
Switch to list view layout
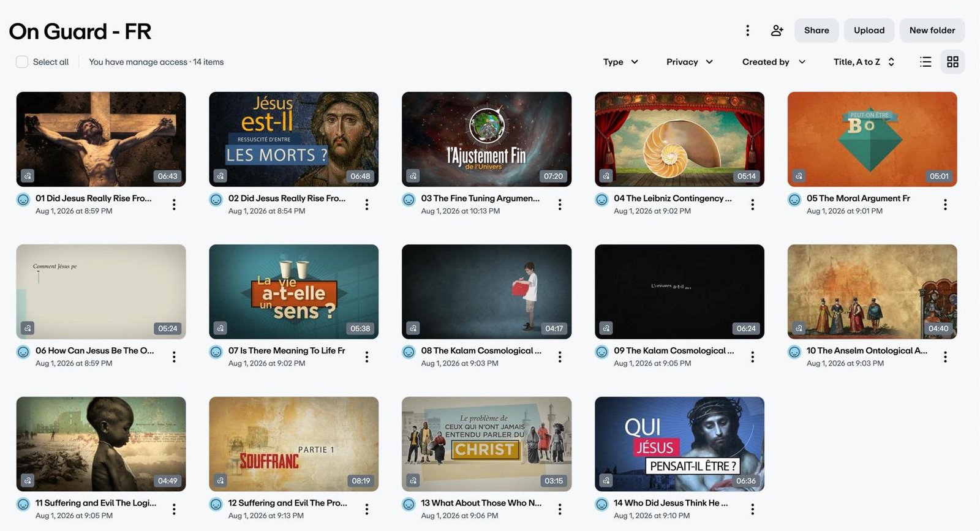(925, 62)
